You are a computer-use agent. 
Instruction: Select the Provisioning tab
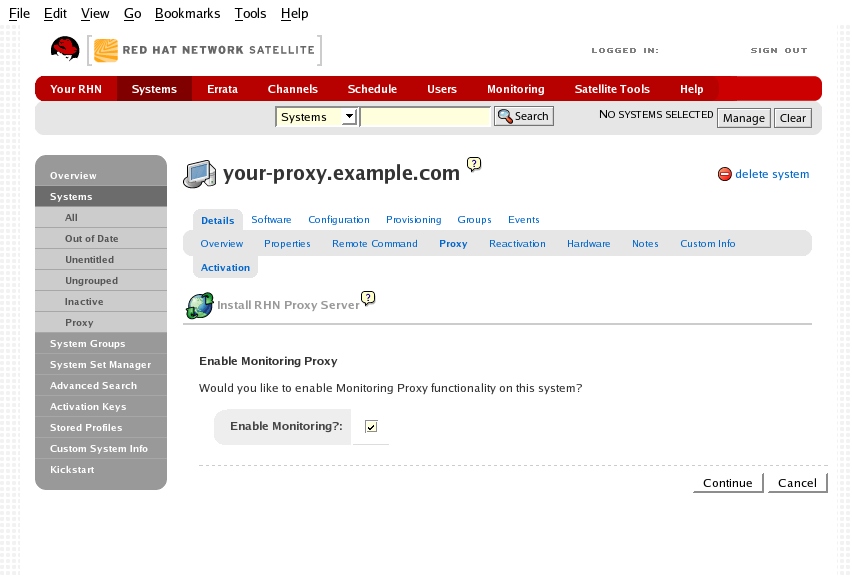point(414,219)
